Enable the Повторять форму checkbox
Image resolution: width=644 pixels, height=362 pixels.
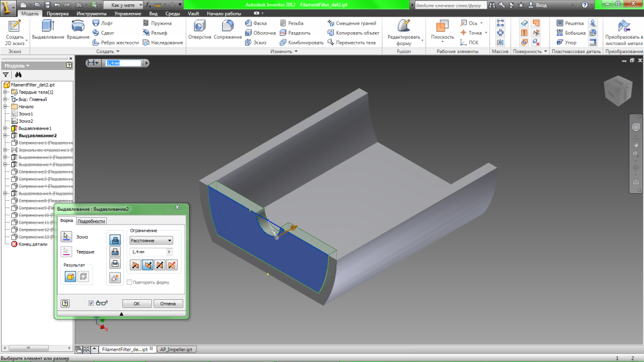coord(129,282)
